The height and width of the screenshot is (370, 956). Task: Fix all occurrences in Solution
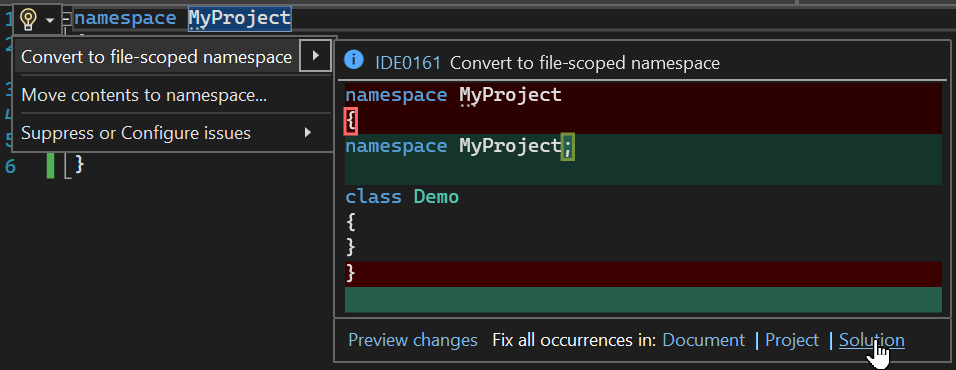(x=872, y=340)
